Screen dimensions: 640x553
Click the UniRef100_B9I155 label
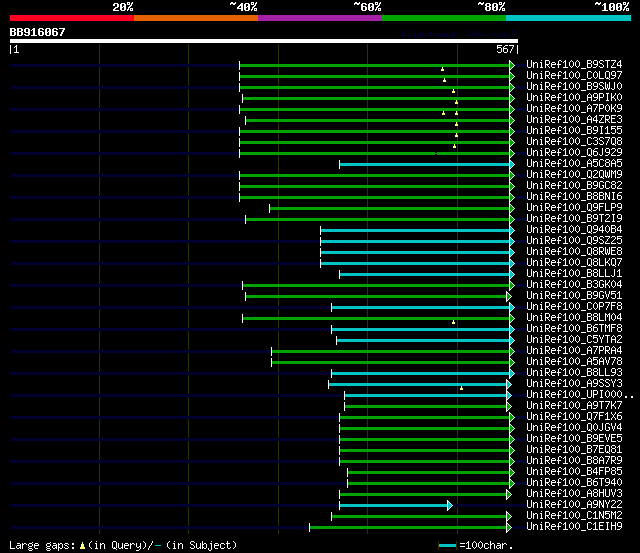pyautogui.click(x=574, y=131)
